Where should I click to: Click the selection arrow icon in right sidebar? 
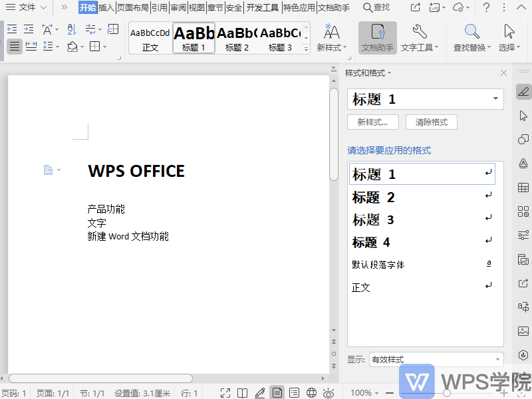tap(523, 116)
